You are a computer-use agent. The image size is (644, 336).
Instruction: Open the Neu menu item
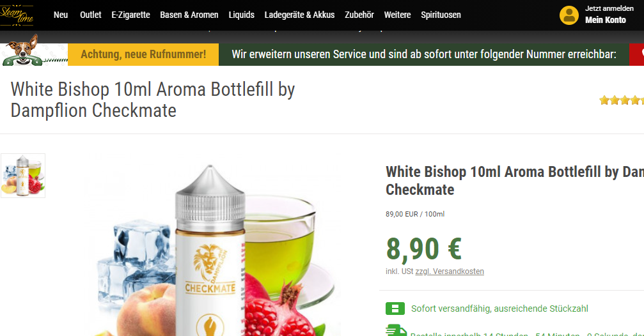coord(61,15)
